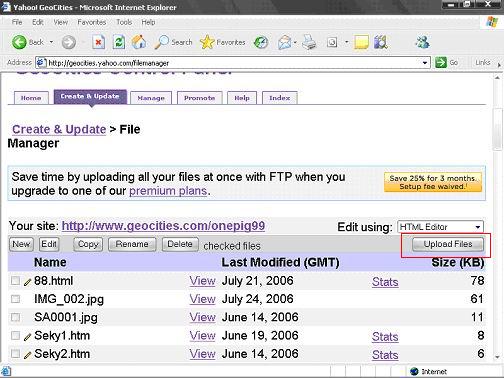Open the premium plans link
The width and height of the screenshot is (504, 378).
click(168, 191)
